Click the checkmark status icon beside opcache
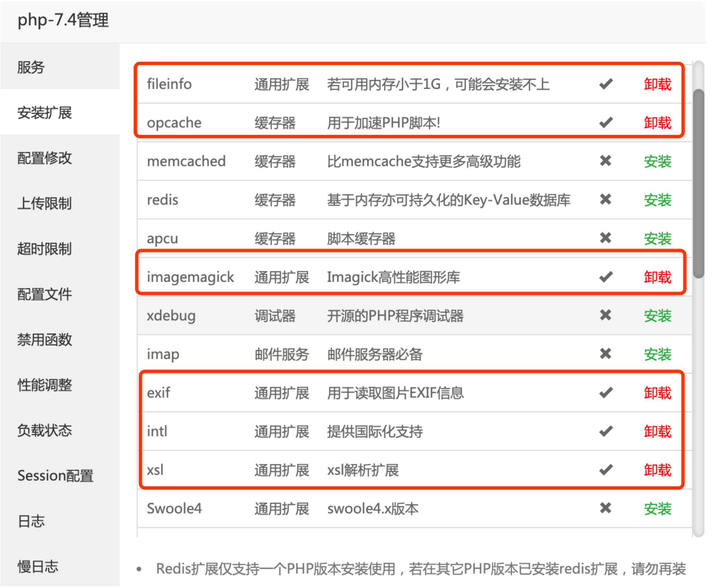 [606, 122]
